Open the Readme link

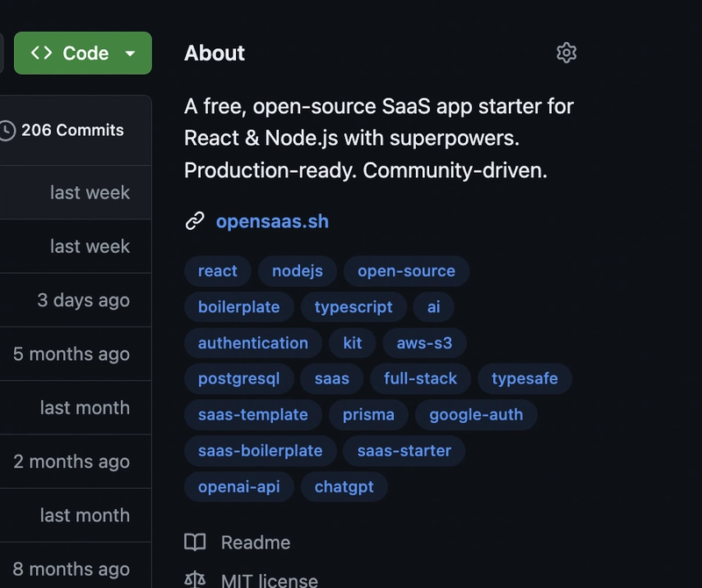click(x=255, y=542)
